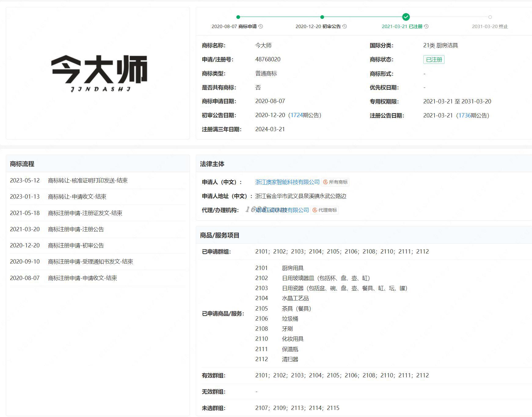Open 浙江澳家智能科技有限公司 applicant link
Viewport: 532px width, 417px height.
click(x=287, y=182)
